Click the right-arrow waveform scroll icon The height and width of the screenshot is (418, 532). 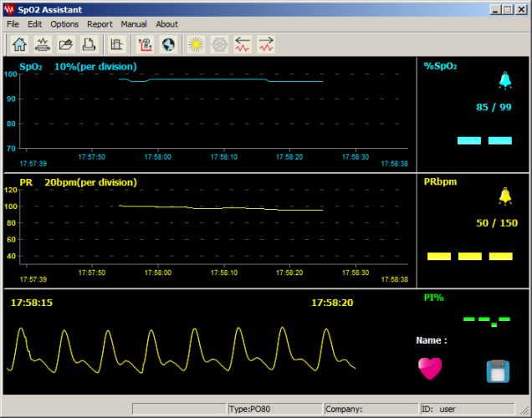coord(266,44)
